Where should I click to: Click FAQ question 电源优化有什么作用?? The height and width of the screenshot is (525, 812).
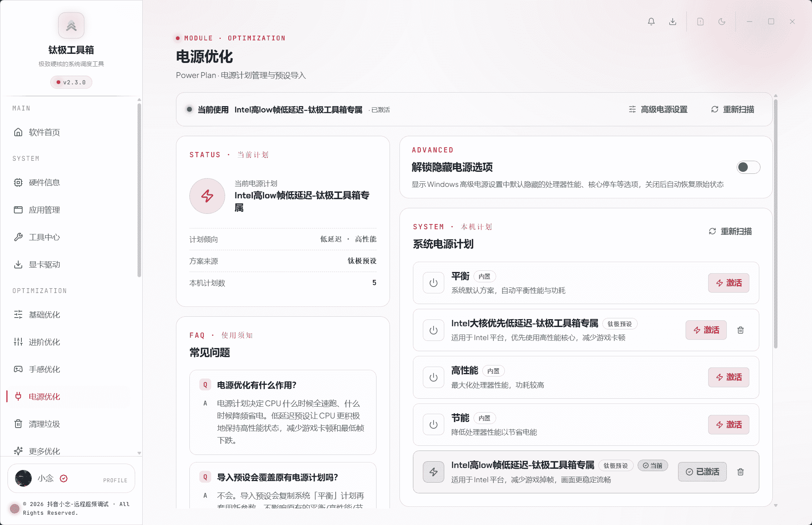coord(256,385)
